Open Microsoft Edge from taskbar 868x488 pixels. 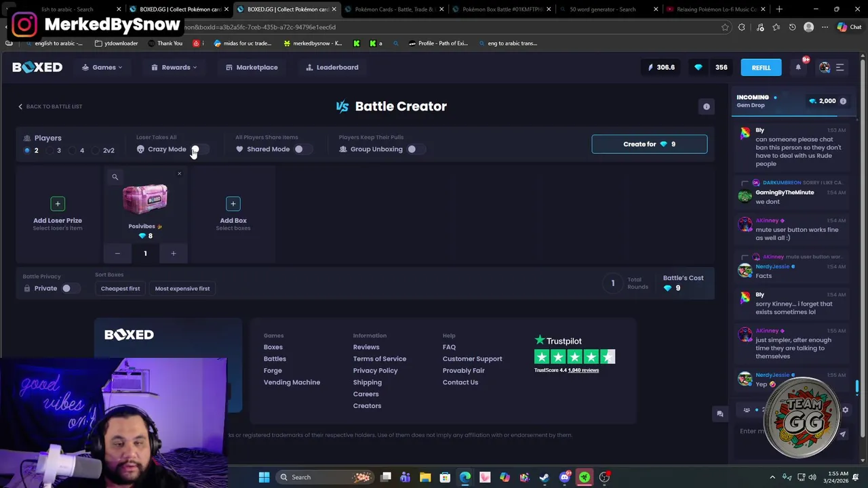tap(465, 477)
